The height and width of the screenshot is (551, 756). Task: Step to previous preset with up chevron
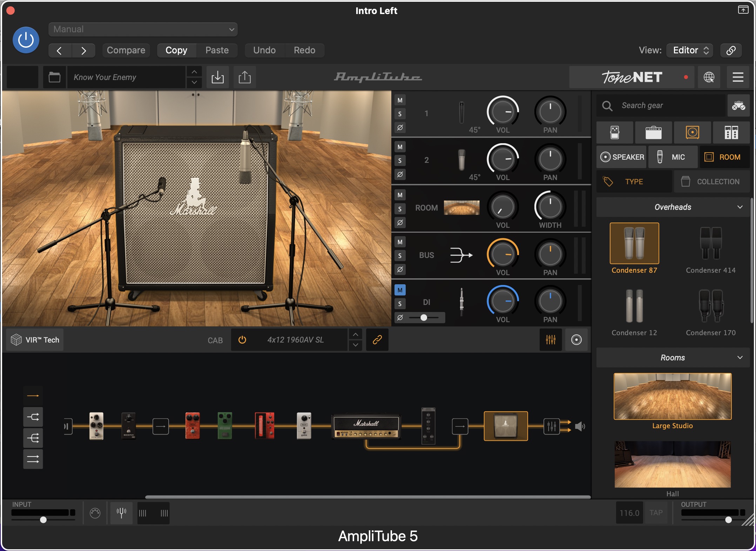point(194,72)
